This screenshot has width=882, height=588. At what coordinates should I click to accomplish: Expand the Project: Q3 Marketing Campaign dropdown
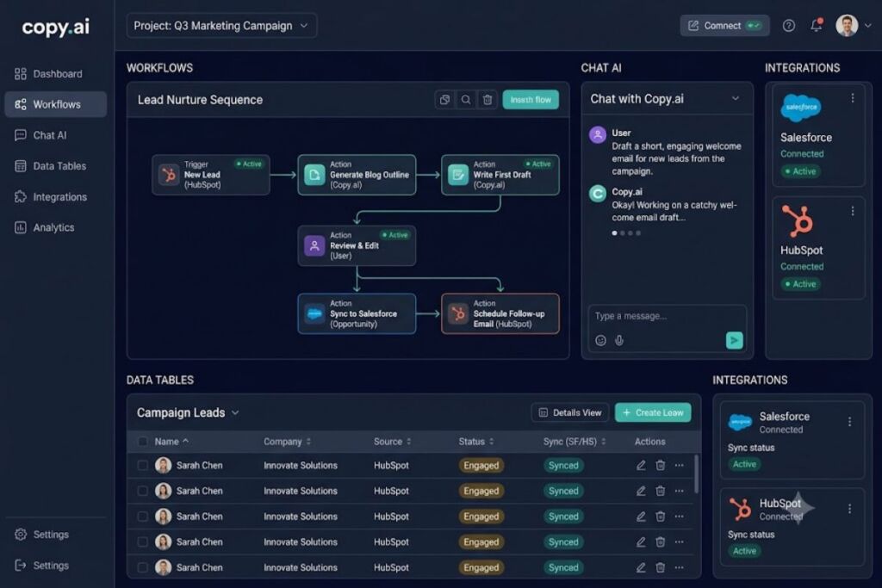click(221, 26)
